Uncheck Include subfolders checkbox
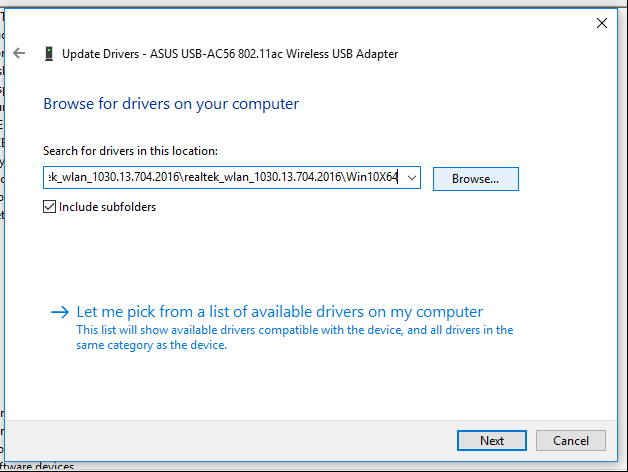 tap(49, 207)
